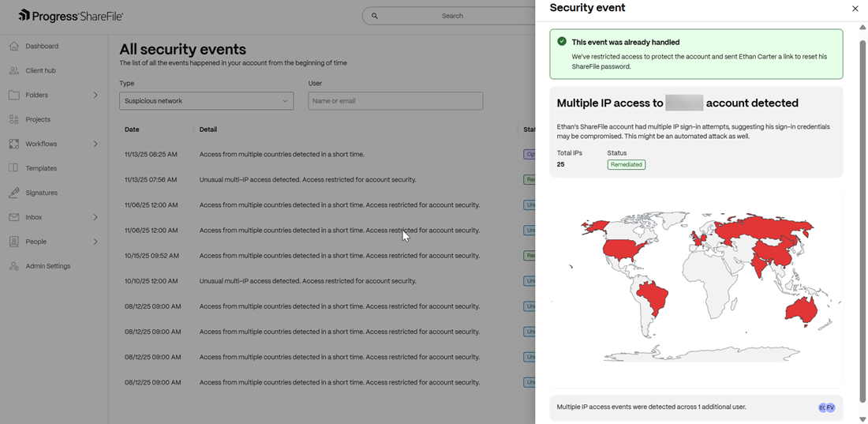The image size is (868, 424).
Task: Click the 'All security events' heading
Action: (x=183, y=49)
